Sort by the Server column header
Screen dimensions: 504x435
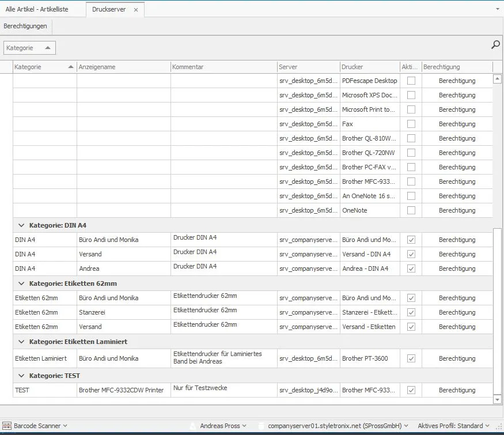[308, 67]
